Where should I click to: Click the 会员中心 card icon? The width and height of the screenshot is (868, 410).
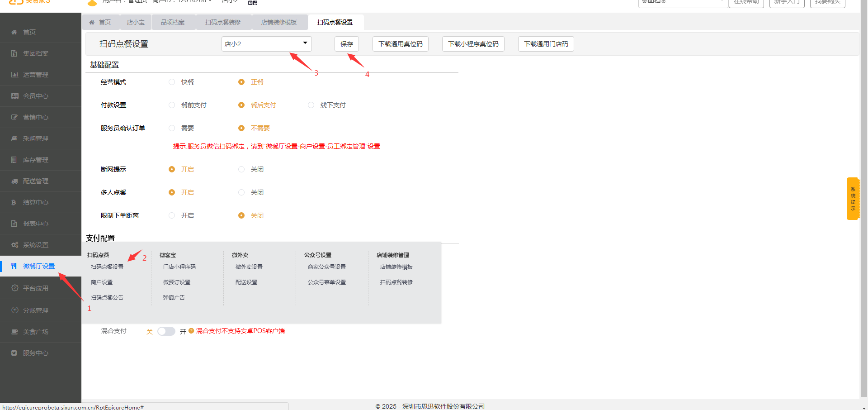click(x=14, y=96)
